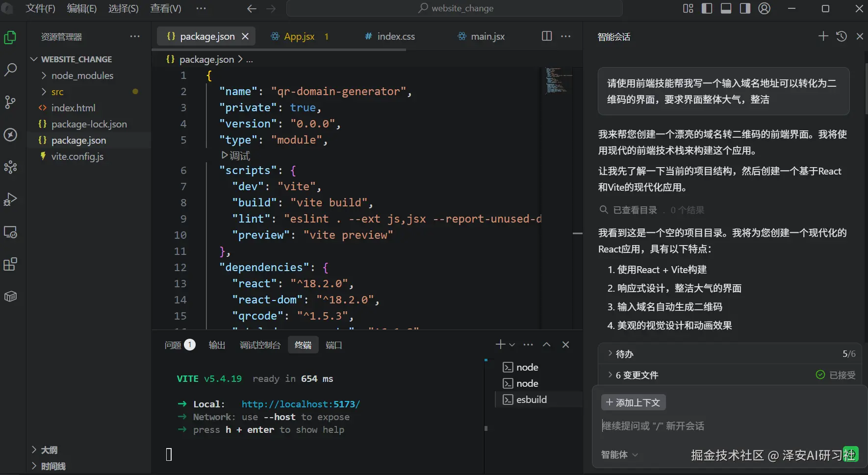Switch to the 输出 panel tab
Screen dimensions: 868x475
point(217,345)
